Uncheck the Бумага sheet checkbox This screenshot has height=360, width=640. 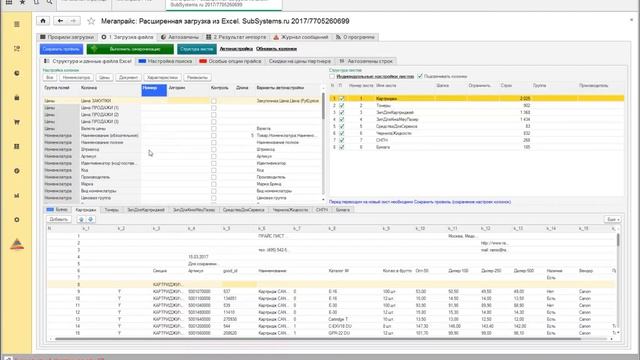(x=342, y=147)
